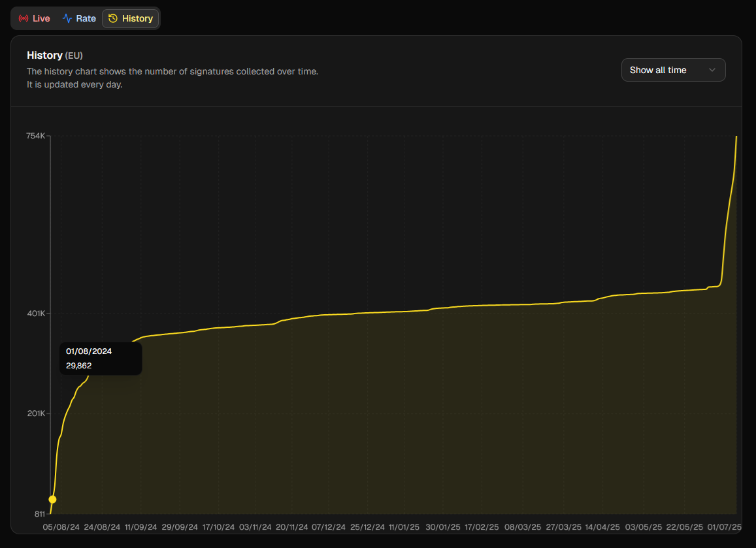Click the 201K y-axis label

36,413
